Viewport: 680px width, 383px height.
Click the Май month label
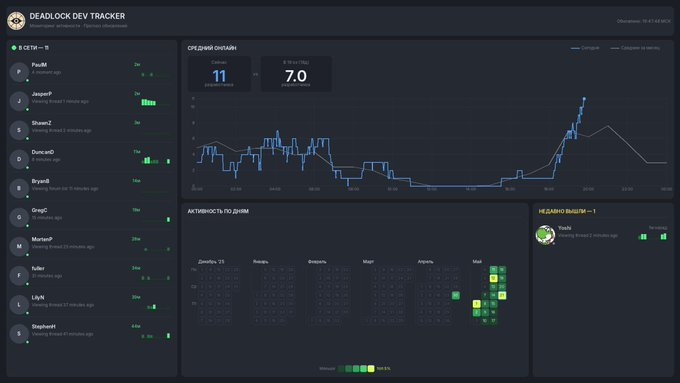(477, 262)
